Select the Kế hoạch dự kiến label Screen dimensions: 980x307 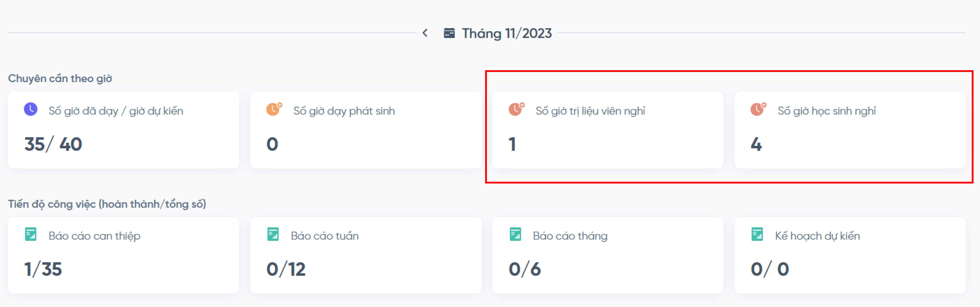click(x=818, y=236)
